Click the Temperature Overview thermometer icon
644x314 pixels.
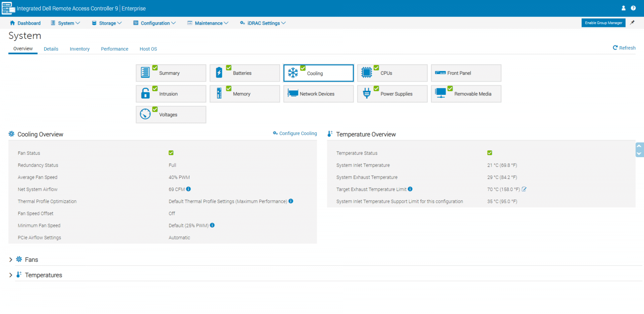coord(330,134)
